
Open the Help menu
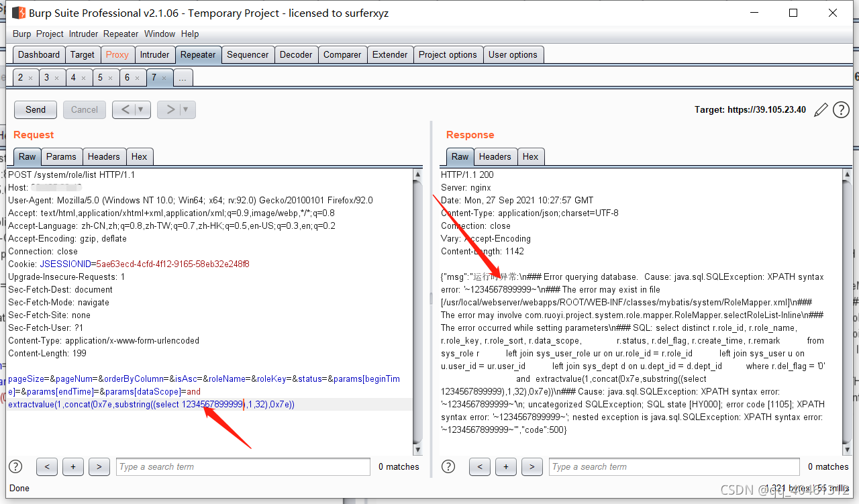(190, 34)
